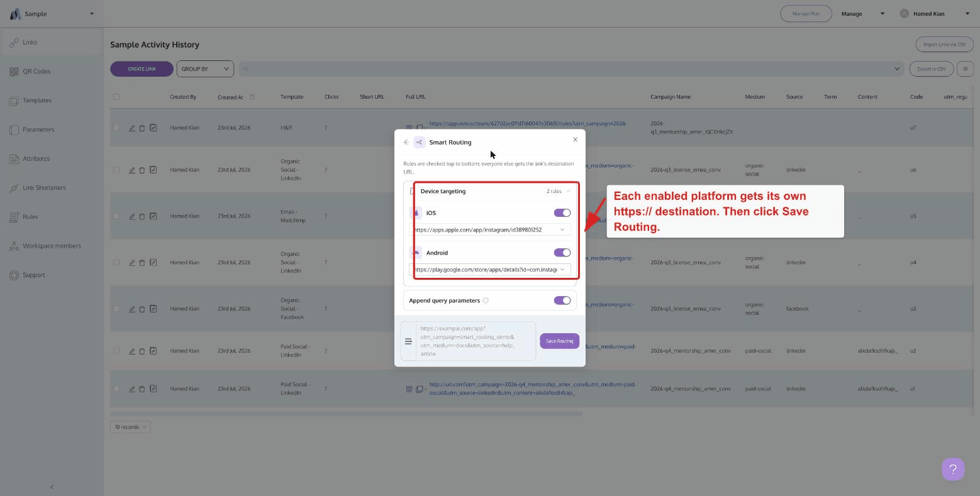The image size is (980, 496).
Task: Select the Email - Mailchimp row checkbox
Action: point(116,216)
